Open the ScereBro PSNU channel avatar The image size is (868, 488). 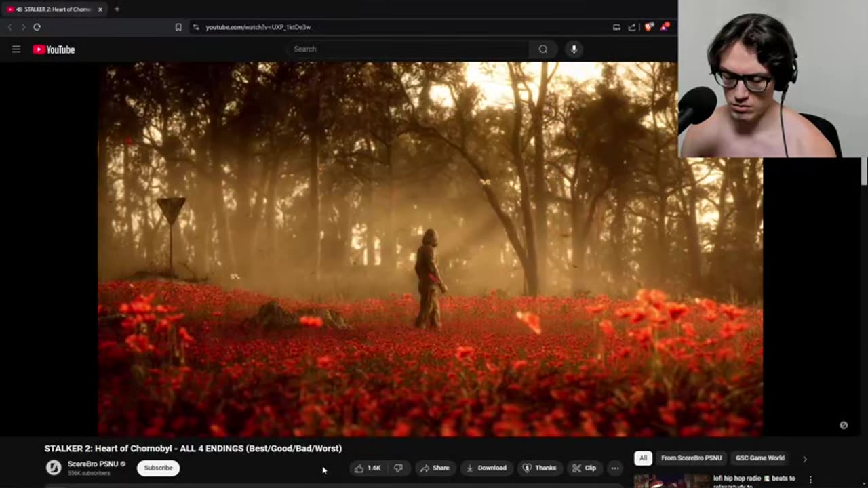point(54,468)
